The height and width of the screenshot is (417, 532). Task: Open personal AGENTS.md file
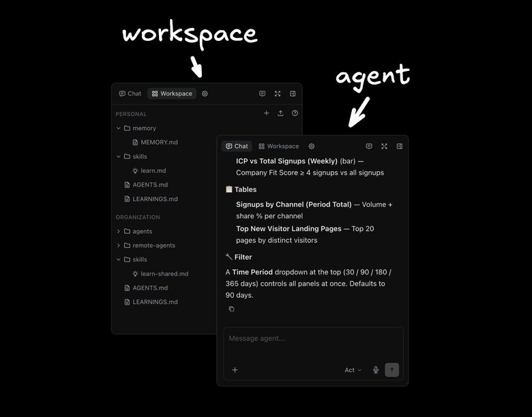pyautogui.click(x=146, y=185)
